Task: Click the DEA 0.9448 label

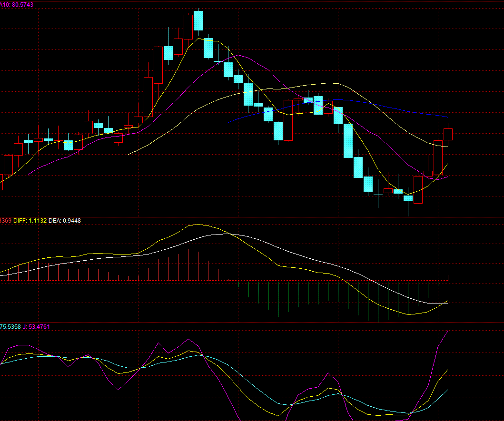Action: pos(65,220)
